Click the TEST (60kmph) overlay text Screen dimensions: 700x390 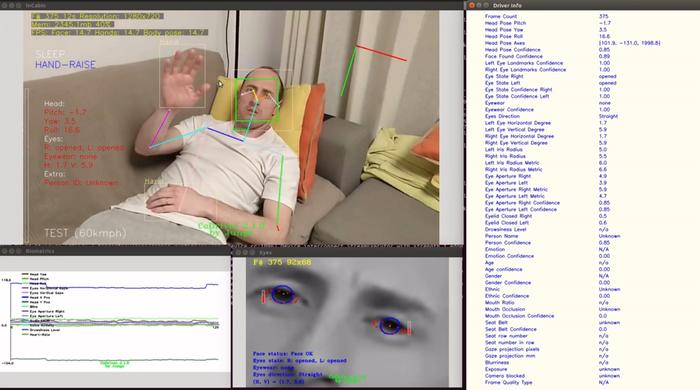pos(85,233)
